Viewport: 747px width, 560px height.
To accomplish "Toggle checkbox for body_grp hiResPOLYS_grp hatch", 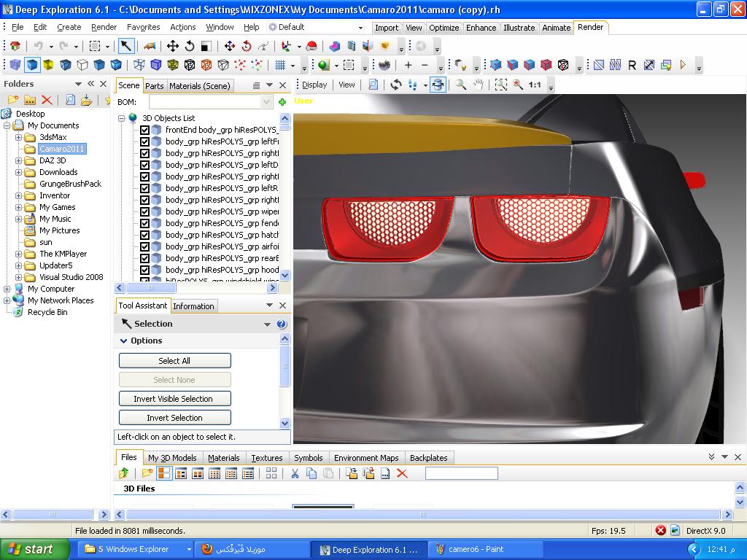I will 145,235.
